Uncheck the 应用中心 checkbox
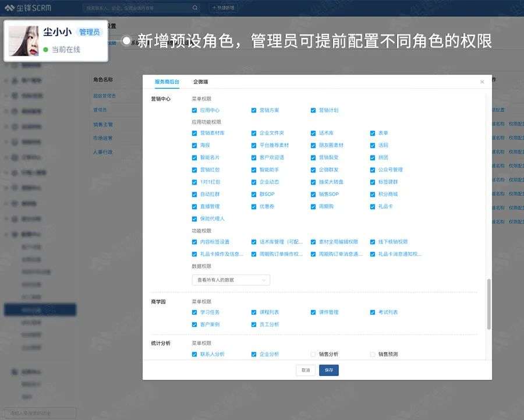 tap(194, 110)
